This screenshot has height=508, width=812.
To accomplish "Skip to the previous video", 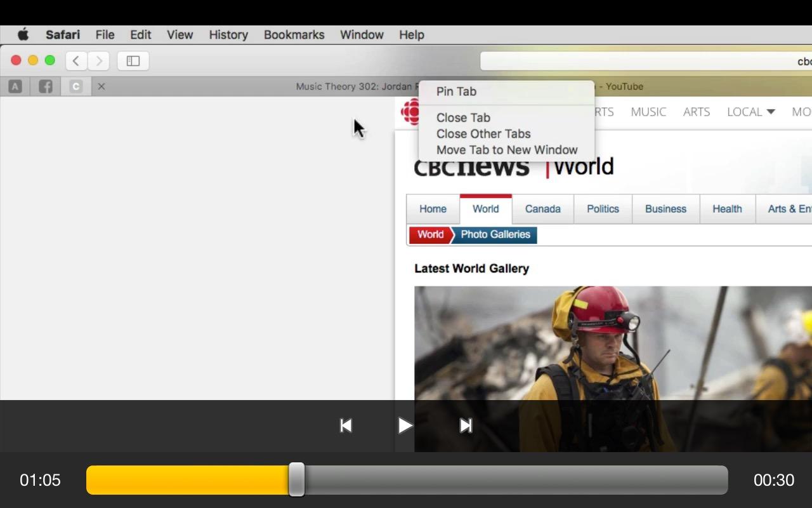I will coord(346,425).
